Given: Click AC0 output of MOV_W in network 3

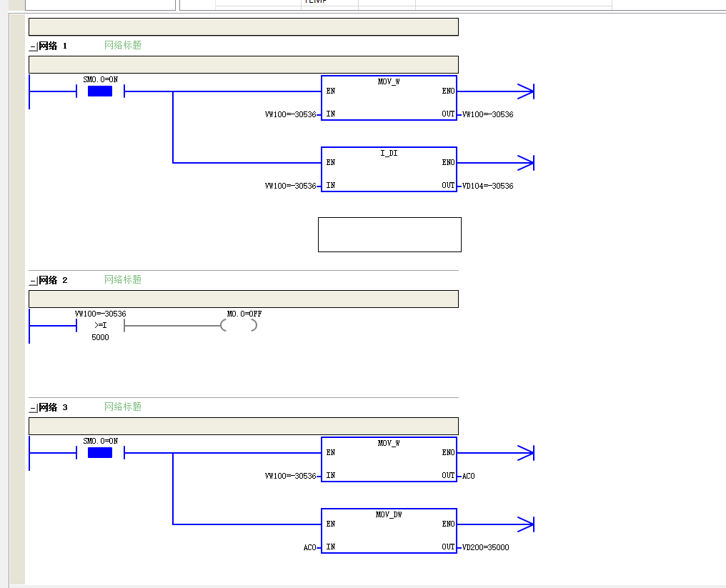Looking at the screenshot, I should [x=468, y=476].
